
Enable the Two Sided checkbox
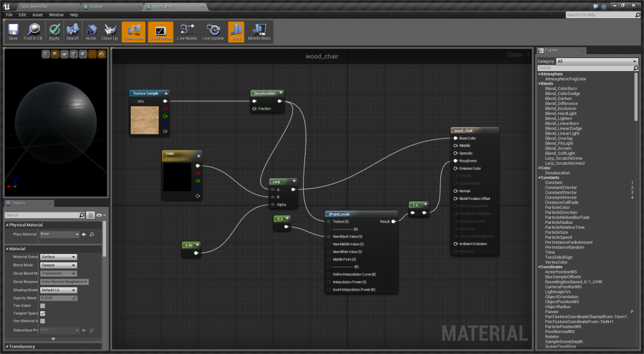tap(43, 306)
